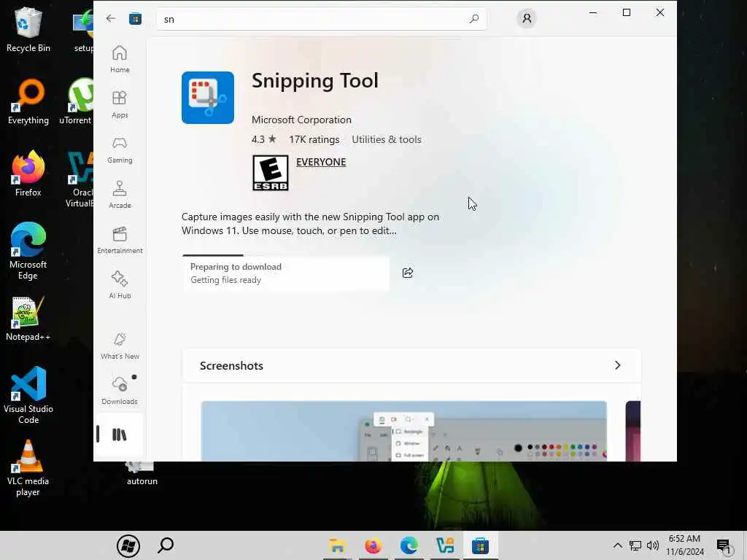This screenshot has width=747, height=560.
Task: Share the Snipping Tool app
Action: [408, 273]
